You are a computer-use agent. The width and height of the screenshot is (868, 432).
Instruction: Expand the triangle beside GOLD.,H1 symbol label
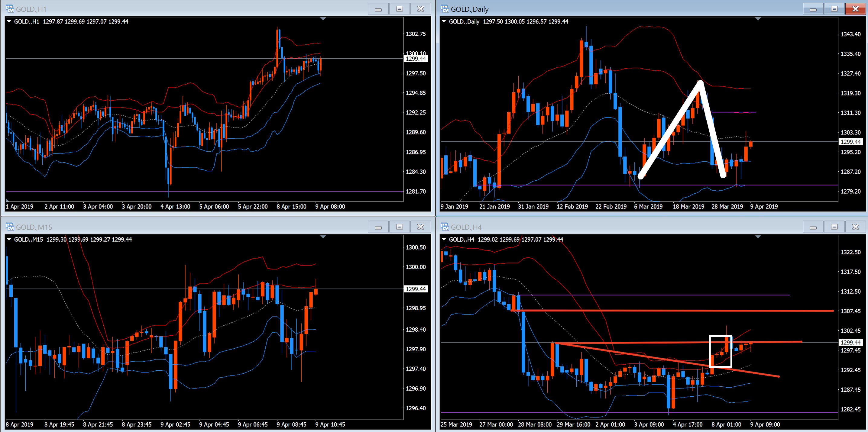tap(9, 21)
